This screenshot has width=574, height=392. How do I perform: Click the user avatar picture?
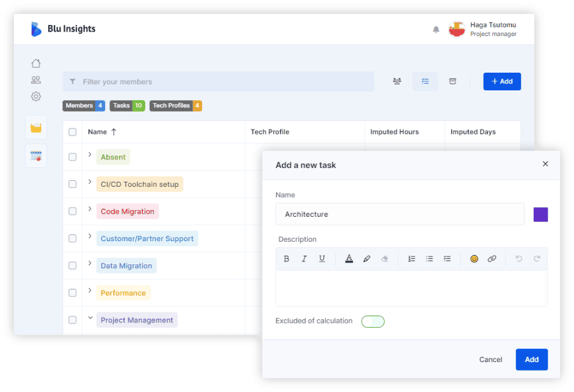pyautogui.click(x=457, y=29)
